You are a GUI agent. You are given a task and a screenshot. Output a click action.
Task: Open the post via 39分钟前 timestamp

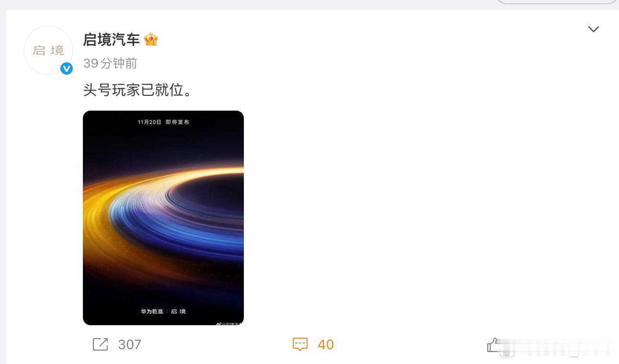[x=110, y=63]
